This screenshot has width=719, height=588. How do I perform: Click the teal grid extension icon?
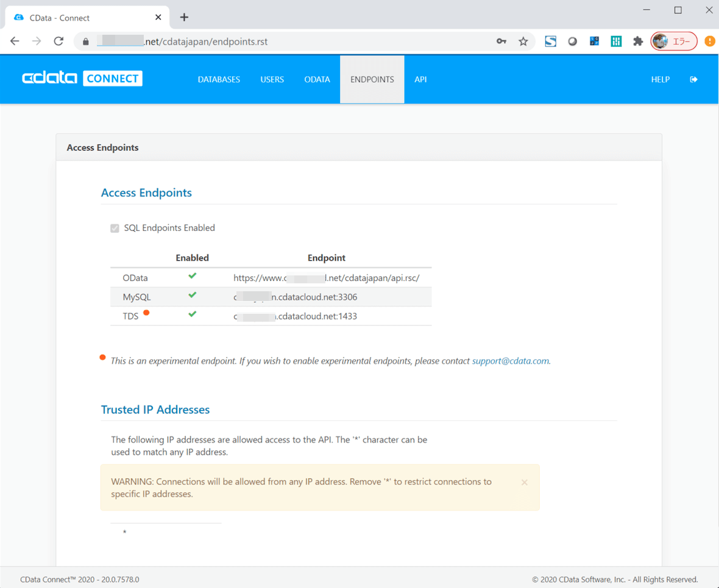[x=616, y=41]
